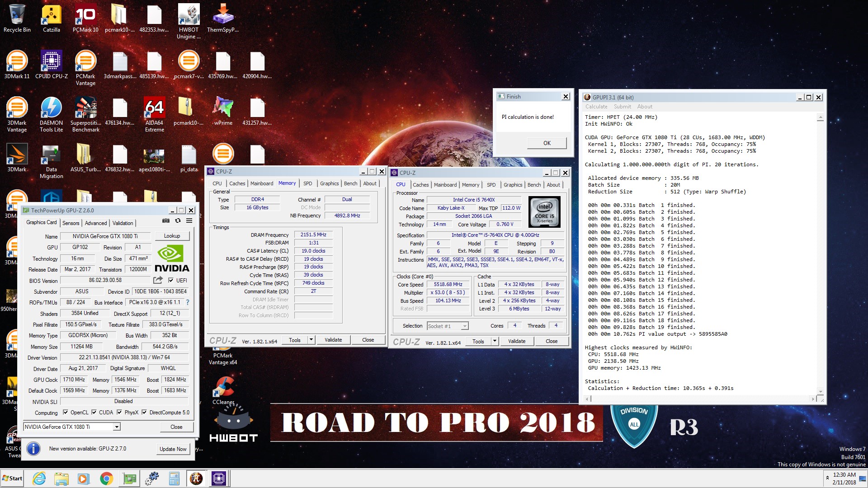Viewport: 868px width, 488px height.
Task: Click Update Now for GPU-Z
Action: point(173,449)
